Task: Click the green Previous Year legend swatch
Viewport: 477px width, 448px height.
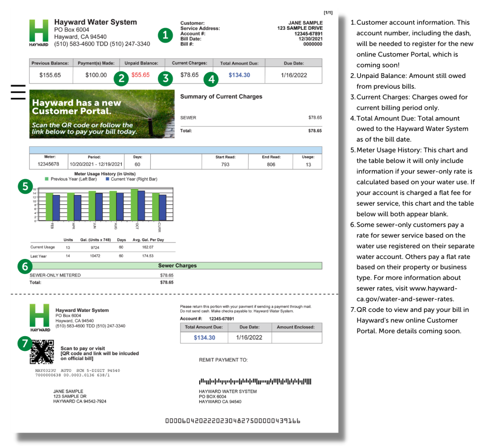Action: coord(47,179)
